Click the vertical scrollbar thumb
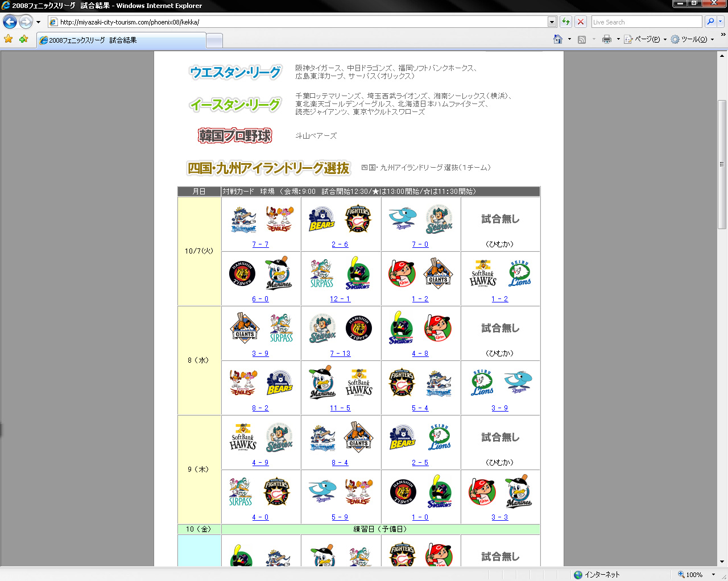Screen dimensions: 728x581 [x=722, y=164]
